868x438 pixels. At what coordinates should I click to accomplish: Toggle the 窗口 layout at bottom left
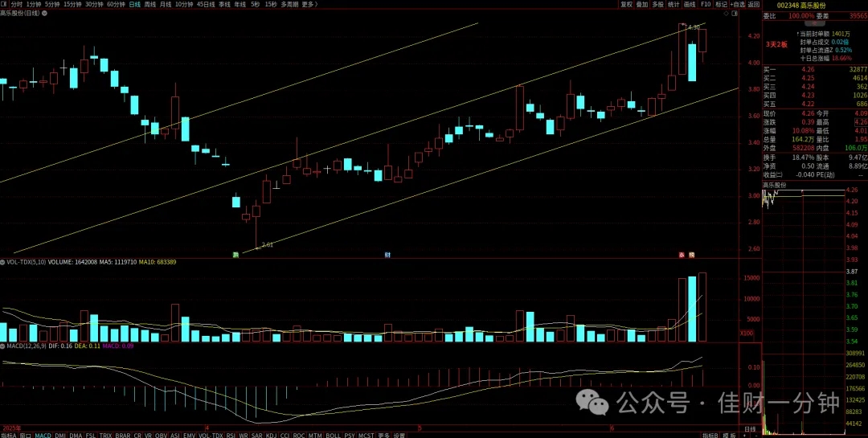26,436
